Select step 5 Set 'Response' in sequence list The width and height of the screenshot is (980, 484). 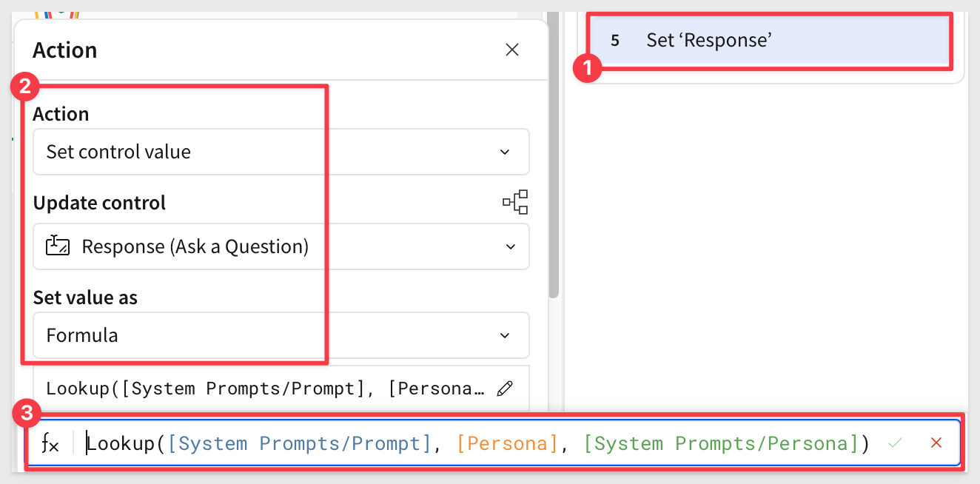[771, 41]
